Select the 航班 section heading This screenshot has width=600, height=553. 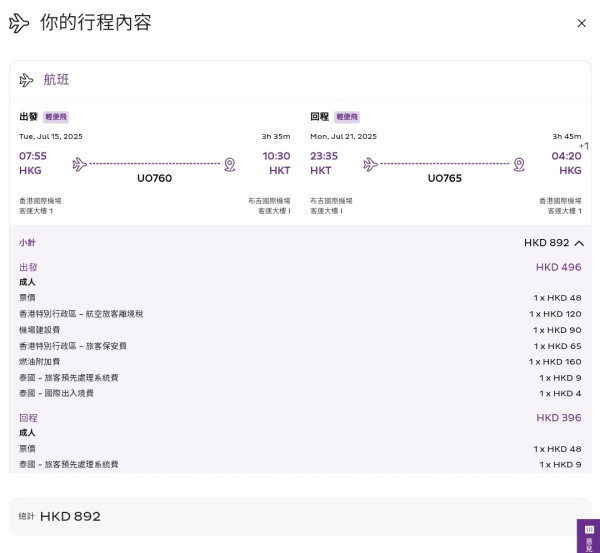click(56, 80)
